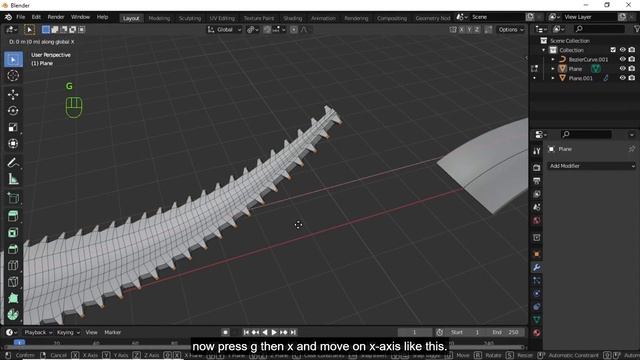This screenshot has height=360, width=640.
Task: Select the Cursor tool
Action: coord(13,76)
